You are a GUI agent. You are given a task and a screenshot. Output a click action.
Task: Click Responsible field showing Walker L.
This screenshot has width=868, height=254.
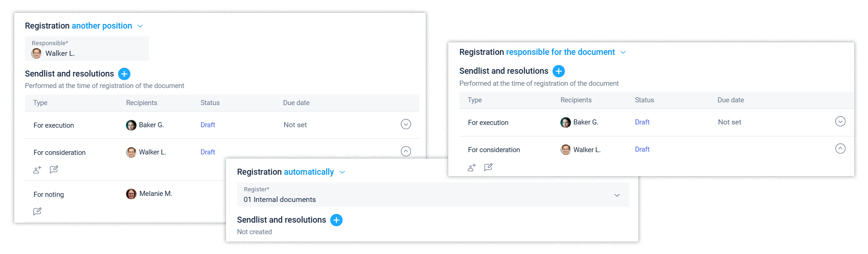pyautogui.click(x=87, y=49)
